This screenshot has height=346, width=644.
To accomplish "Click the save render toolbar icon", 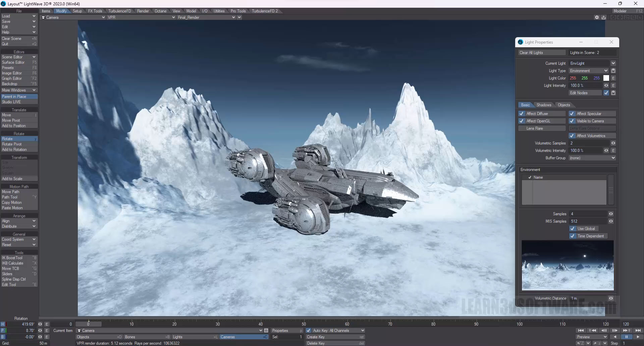I will (603, 17).
